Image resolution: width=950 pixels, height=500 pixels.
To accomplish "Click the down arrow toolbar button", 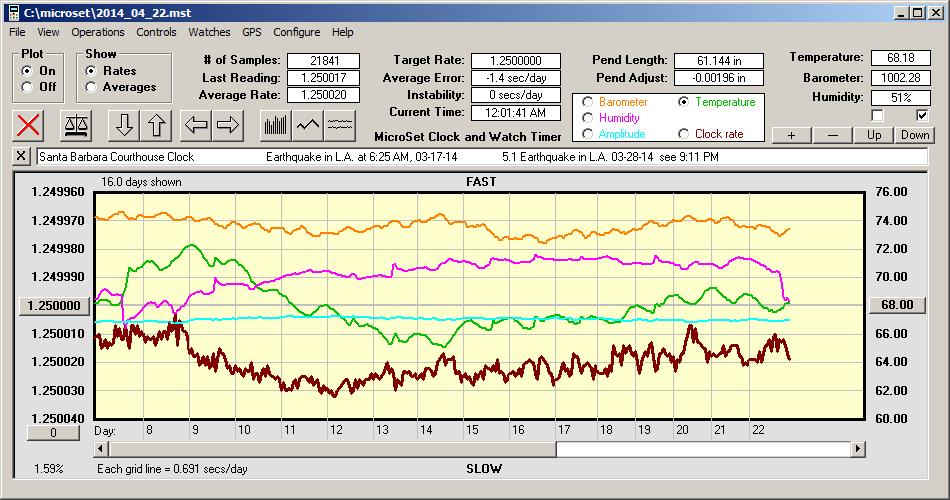I will pyautogui.click(x=124, y=125).
